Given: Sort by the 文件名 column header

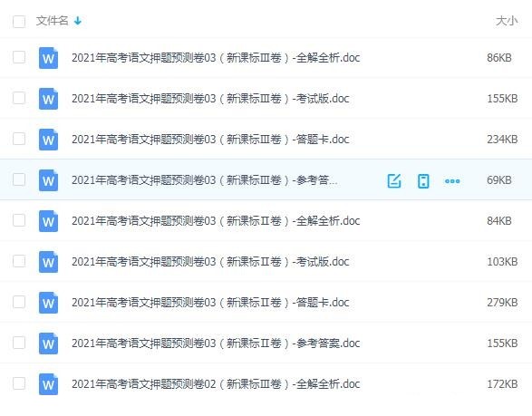Looking at the screenshot, I should [53, 21].
